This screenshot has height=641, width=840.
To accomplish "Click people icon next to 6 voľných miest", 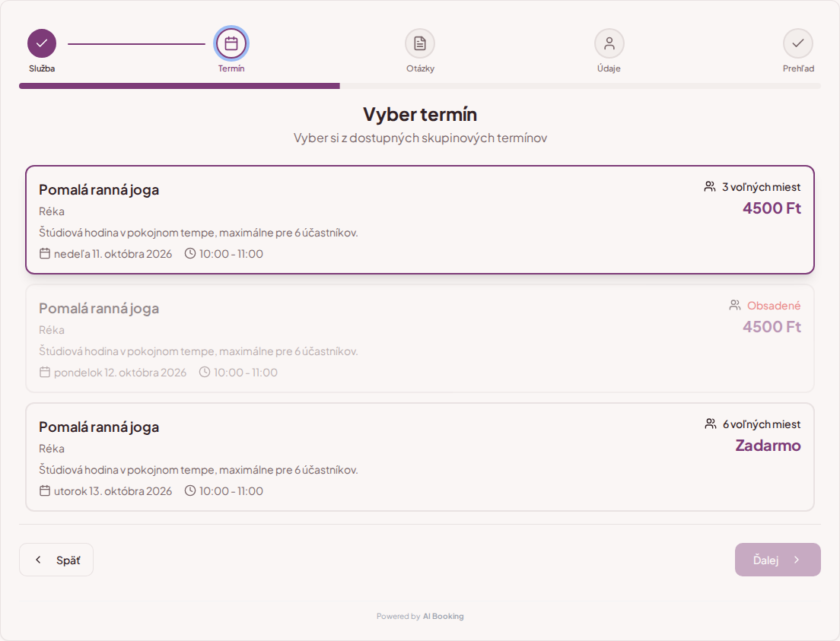I will [x=711, y=424].
